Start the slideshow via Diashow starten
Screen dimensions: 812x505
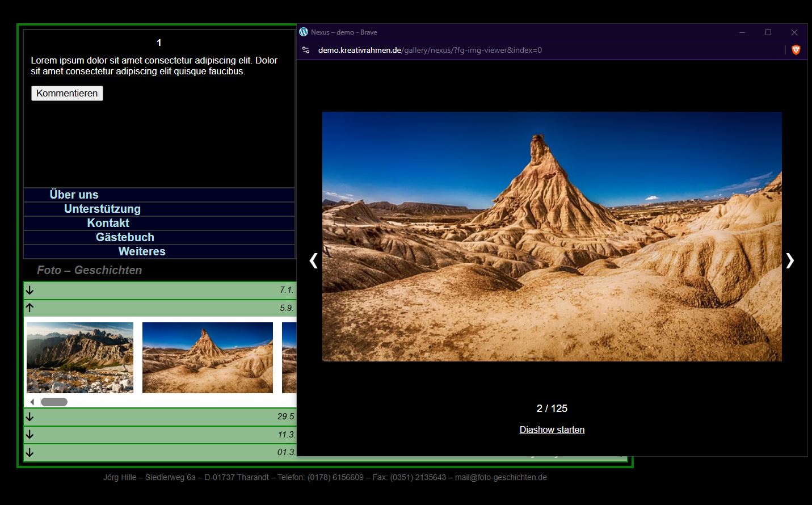552,430
